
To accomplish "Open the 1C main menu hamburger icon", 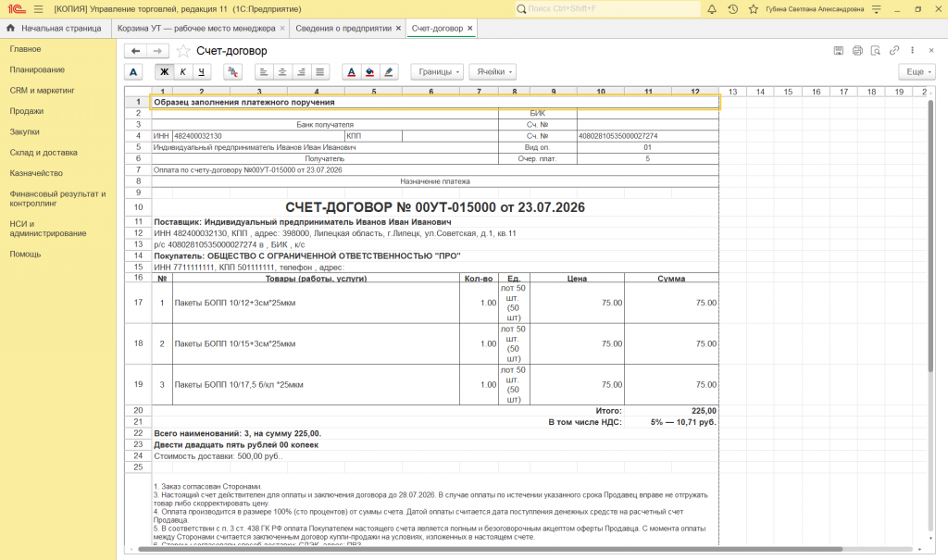I will (x=39, y=9).
